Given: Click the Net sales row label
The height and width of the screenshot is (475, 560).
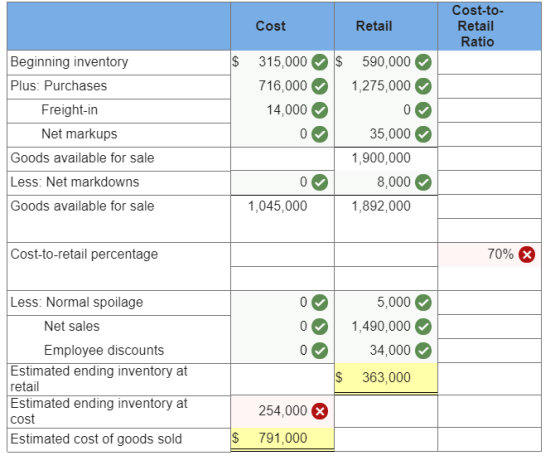Looking at the screenshot, I should coord(72,326).
